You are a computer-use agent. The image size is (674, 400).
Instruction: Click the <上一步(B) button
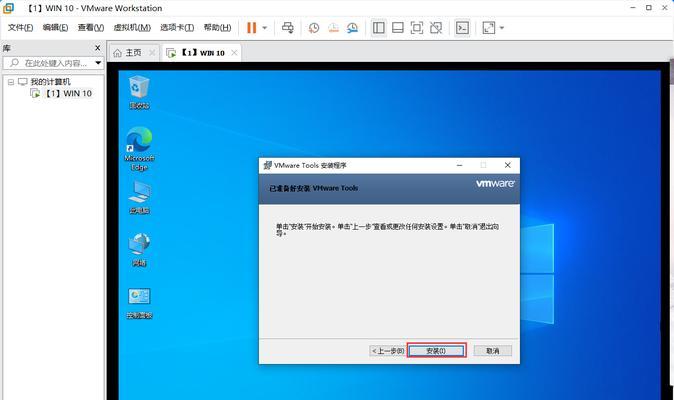pos(387,351)
